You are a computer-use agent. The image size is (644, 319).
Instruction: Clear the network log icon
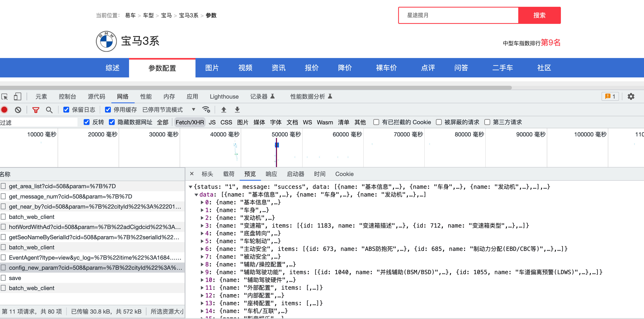tap(18, 110)
